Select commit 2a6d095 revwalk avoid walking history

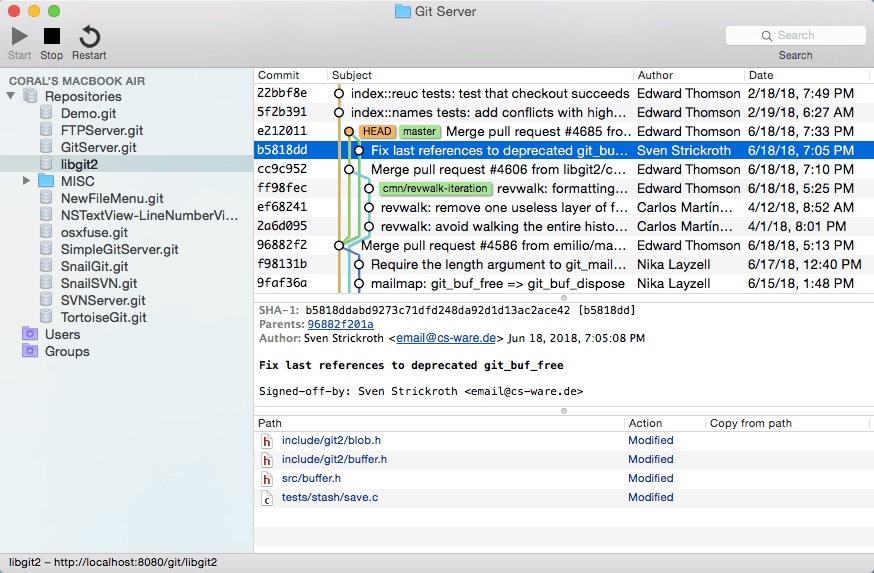coord(562,226)
